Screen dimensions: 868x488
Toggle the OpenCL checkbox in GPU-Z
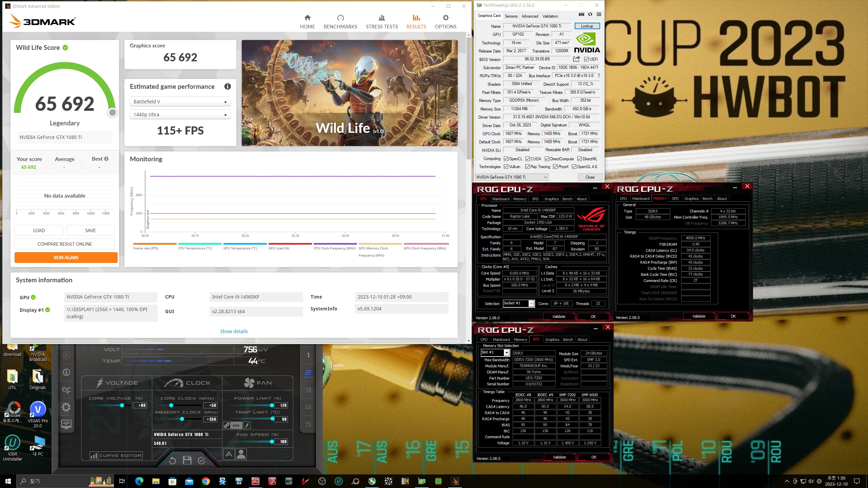click(x=506, y=159)
